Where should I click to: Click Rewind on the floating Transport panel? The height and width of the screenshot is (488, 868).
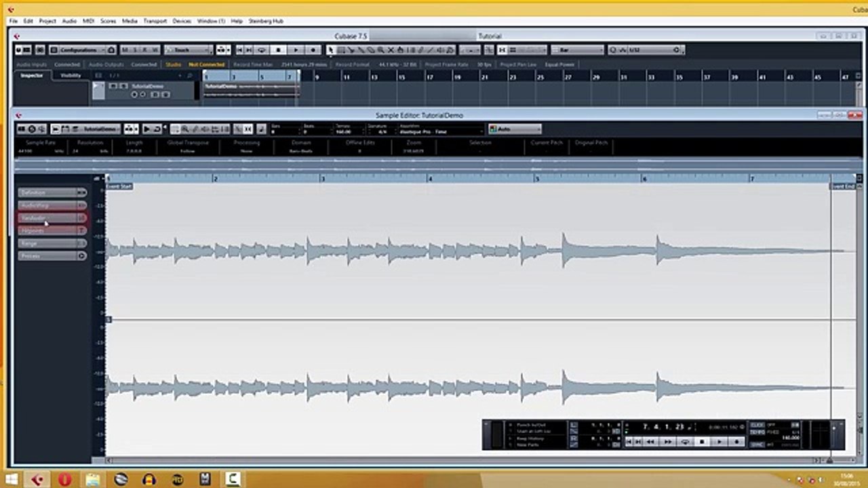(650, 442)
